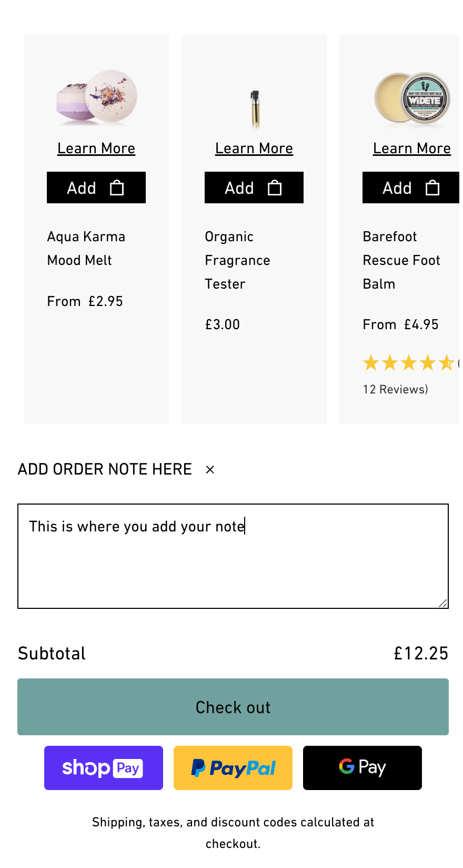Pay with Shop Pay

click(x=104, y=767)
